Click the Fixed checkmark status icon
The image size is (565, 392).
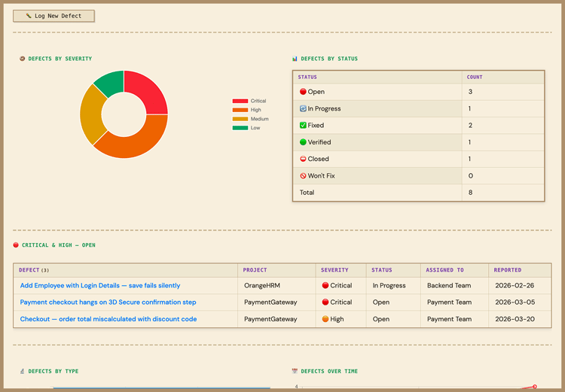(x=303, y=125)
